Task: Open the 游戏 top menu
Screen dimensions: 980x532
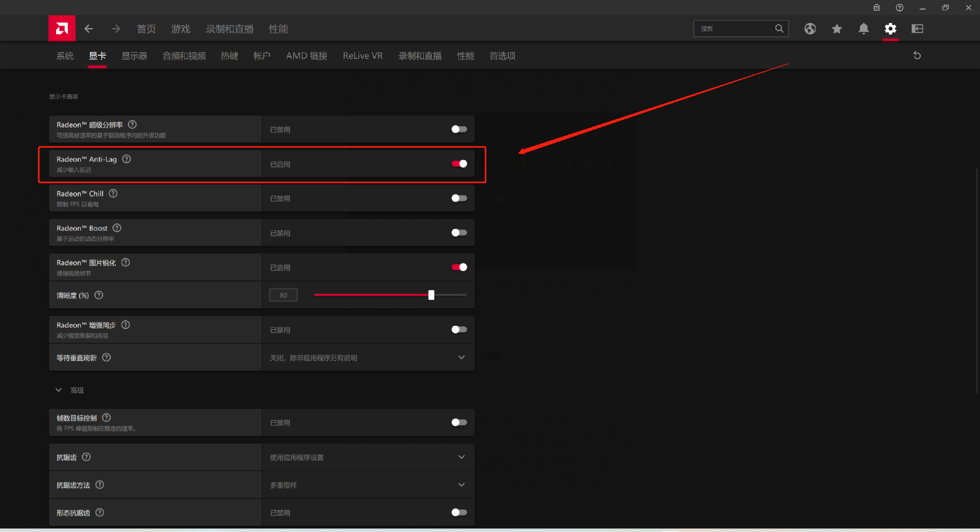Action: (x=181, y=29)
